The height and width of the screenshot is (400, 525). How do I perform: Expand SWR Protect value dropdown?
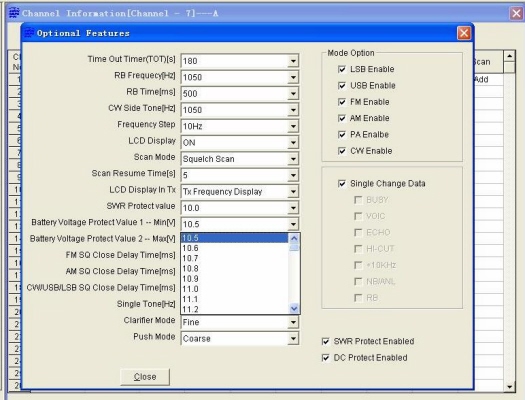(293, 208)
